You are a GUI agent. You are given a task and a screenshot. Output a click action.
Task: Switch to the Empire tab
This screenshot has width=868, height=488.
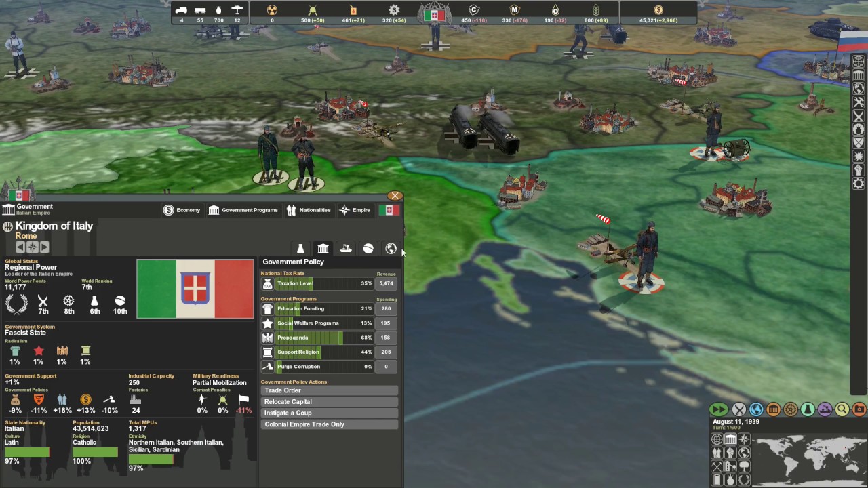[x=355, y=210]
